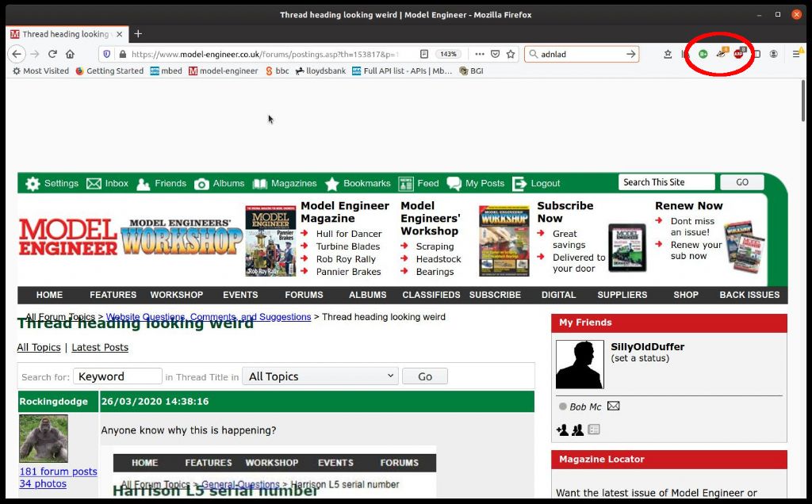Viewport: 812px width, 504px height.
Task: Open CLASSIFIEDS in navigation bar
Action: pyautogui.click(x=431, y=295)
